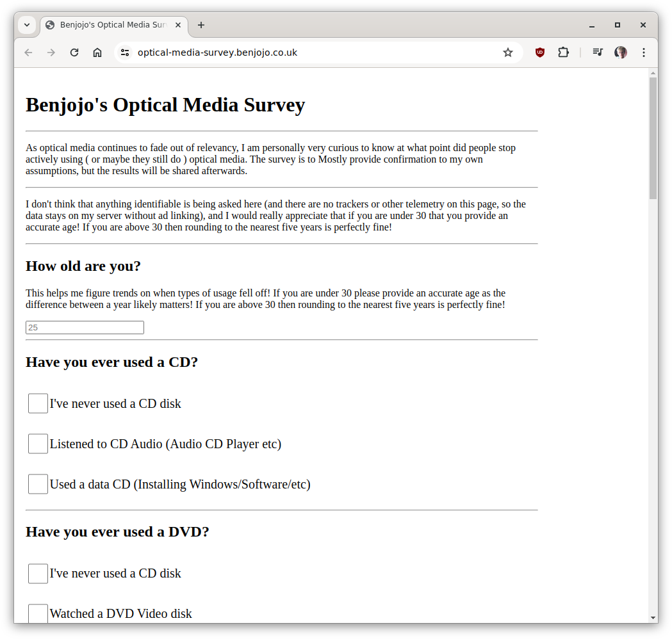Screen dimensions: 672x639
Task: Open the uBlock Origin extension
Action: [x=540, y=53]
